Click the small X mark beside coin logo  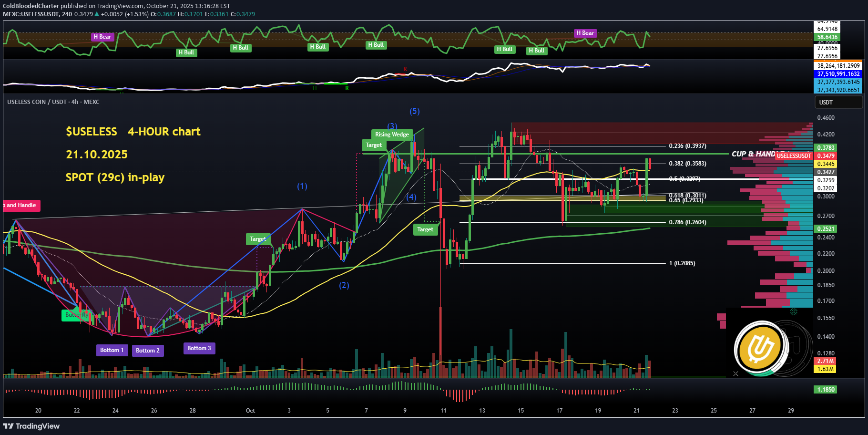click(735, 373)
